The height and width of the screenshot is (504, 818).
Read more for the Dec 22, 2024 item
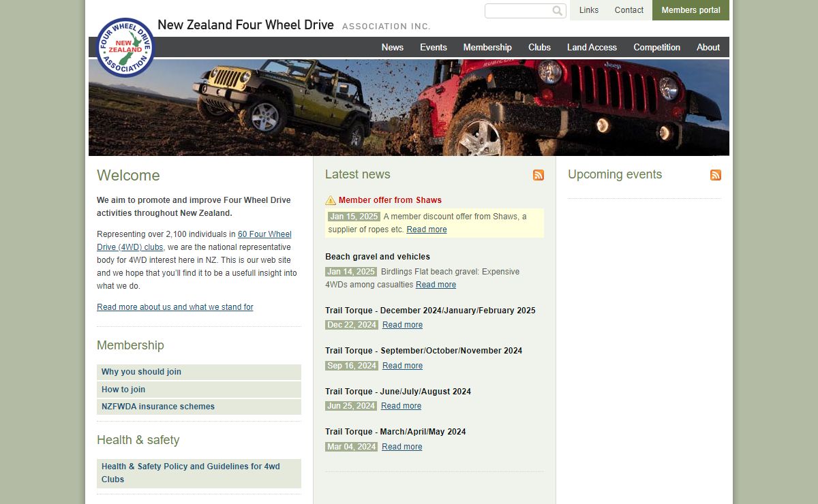tap(402, 325)
